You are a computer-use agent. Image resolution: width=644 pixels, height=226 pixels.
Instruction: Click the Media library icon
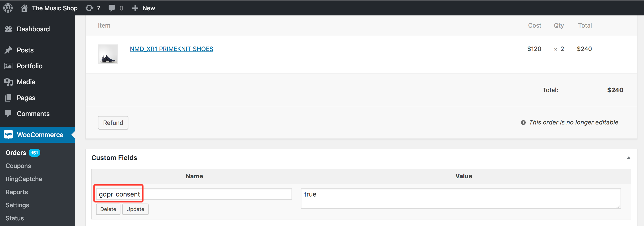tap(8, 82)
